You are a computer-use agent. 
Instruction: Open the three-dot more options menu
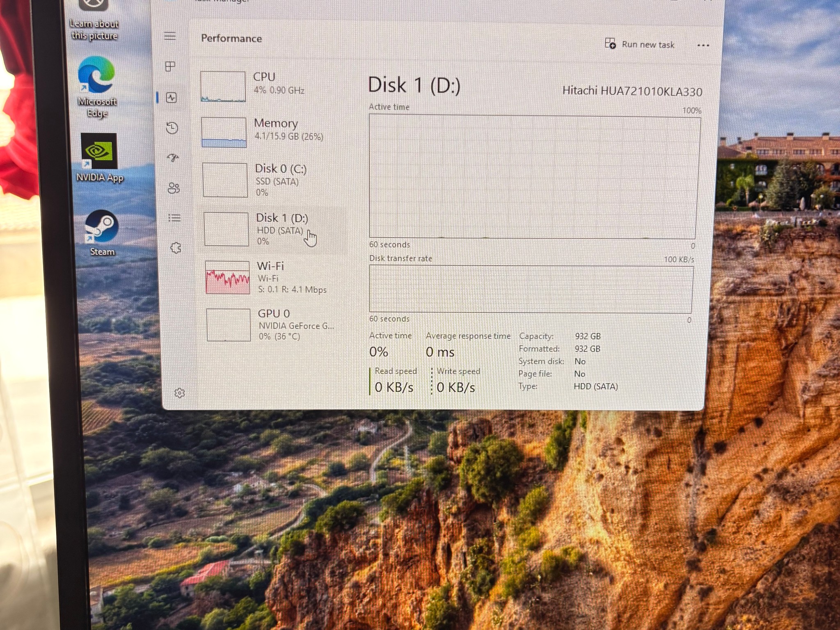[x=703, y=46]
